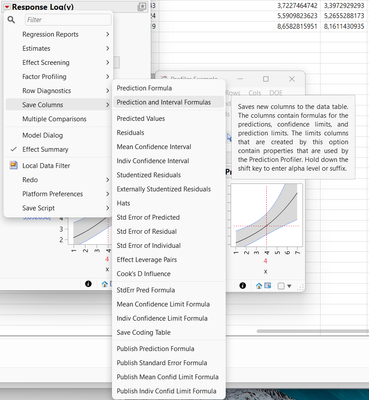This screenshot has width=369, height=400.
Task: Open Save Script submenu
Action: click(58, 208)
